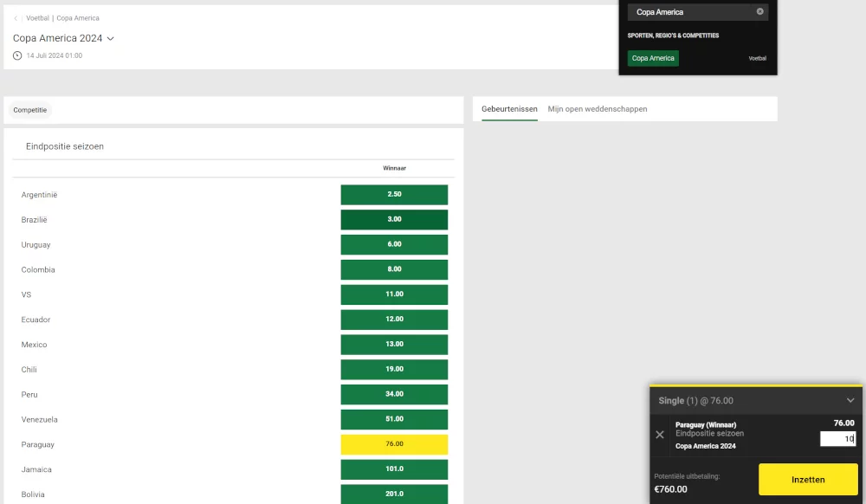866x504 pixels.
Task: Select the Competitie filter chip
Action: pyautogui.click(x=29, y=110)
